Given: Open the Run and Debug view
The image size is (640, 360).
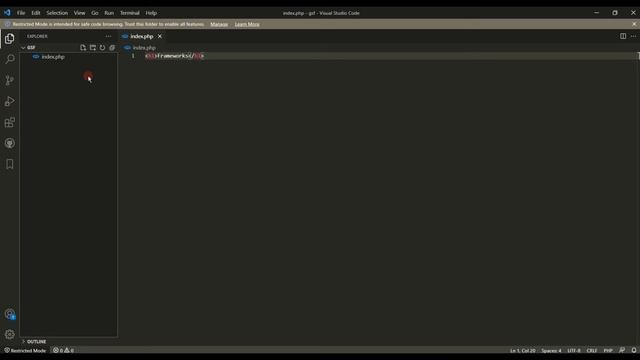Looking at the screenshot, I should (9, 101).
